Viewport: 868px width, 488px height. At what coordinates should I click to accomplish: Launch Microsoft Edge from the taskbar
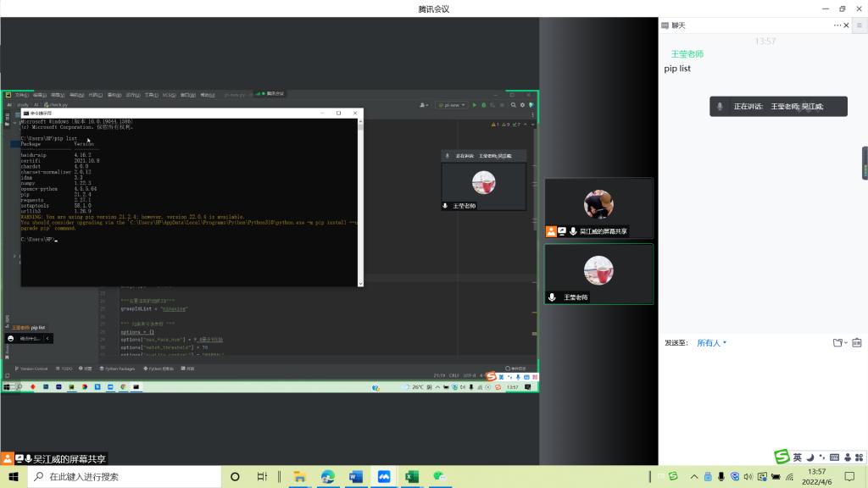327,477
